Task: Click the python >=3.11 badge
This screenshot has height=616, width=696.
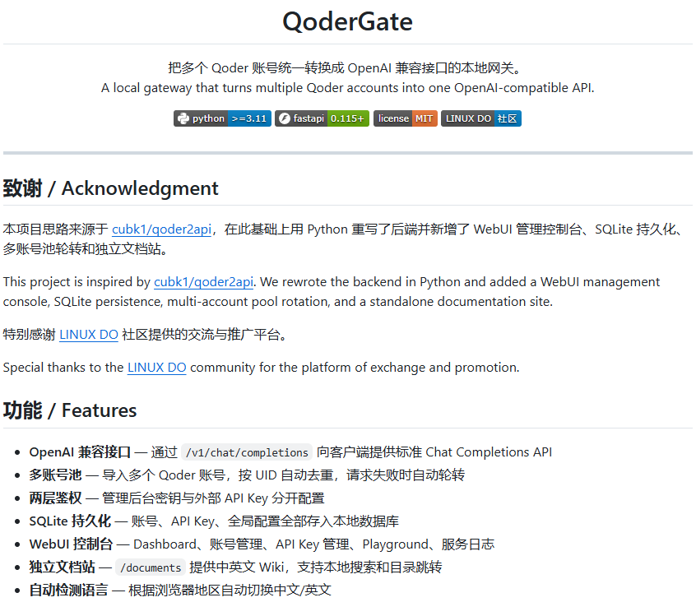Action: 222,118
